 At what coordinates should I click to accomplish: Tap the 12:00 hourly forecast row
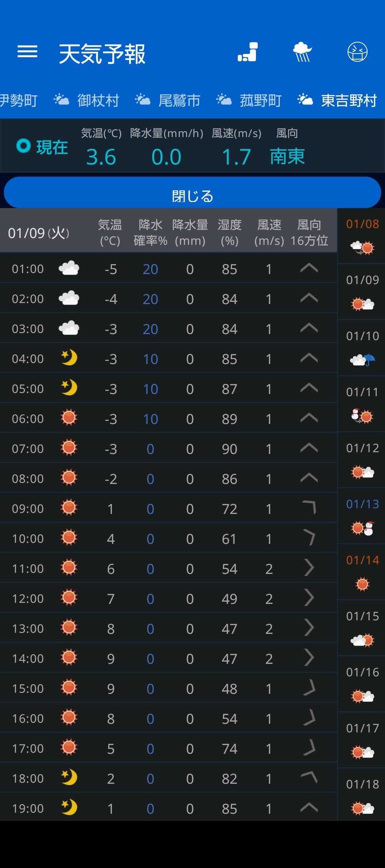point(168,599)
